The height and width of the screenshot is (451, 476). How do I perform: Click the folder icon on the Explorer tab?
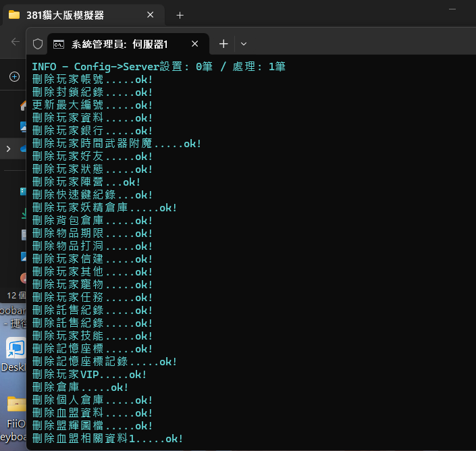point(14,15)
